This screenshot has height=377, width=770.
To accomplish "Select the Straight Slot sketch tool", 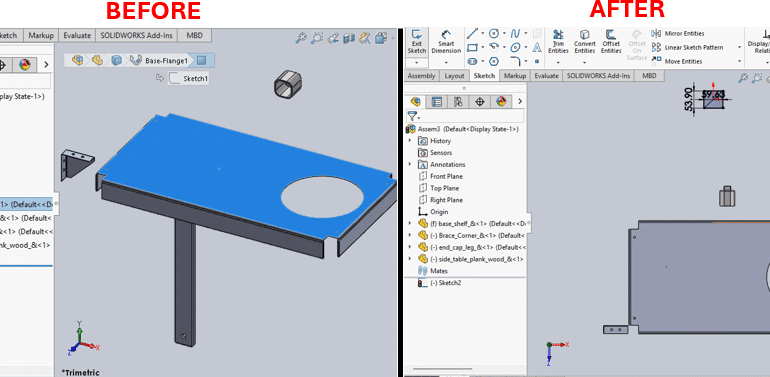I will coord(472,61).
